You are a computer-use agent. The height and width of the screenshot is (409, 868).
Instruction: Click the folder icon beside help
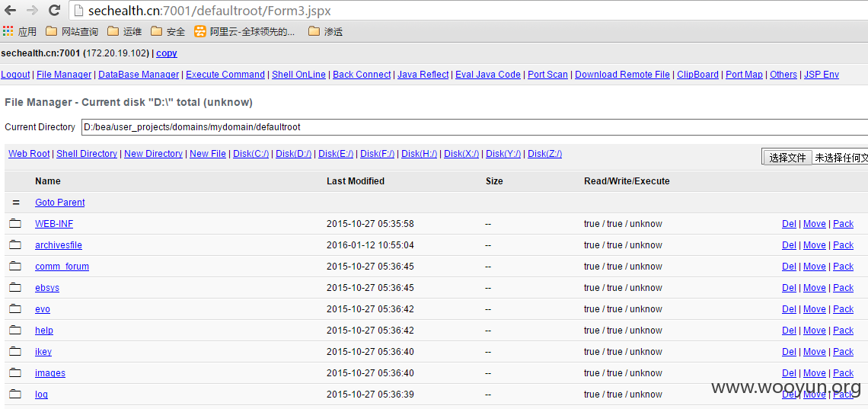15,330
